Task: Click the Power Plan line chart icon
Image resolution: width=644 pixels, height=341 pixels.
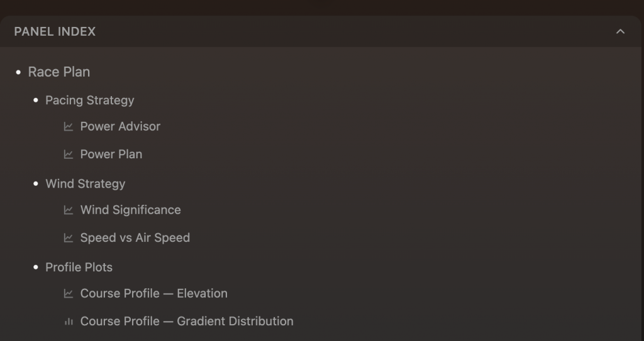Action: coord(69,154)
